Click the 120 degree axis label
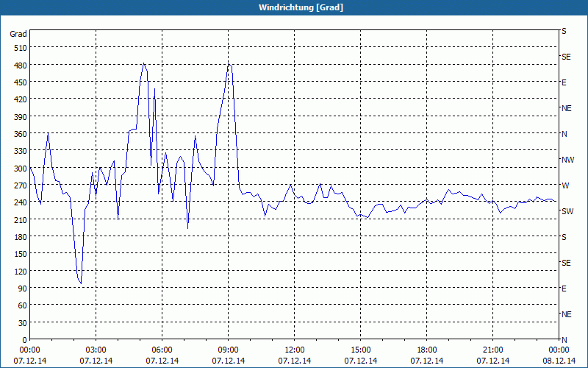 pyautogui.click(x=21, y=271)
